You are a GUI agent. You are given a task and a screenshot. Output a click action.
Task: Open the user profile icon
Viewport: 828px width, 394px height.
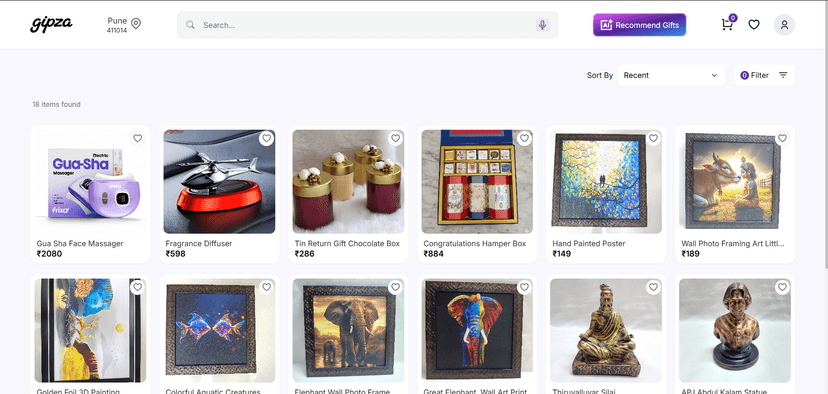click(x=784, y=25)
